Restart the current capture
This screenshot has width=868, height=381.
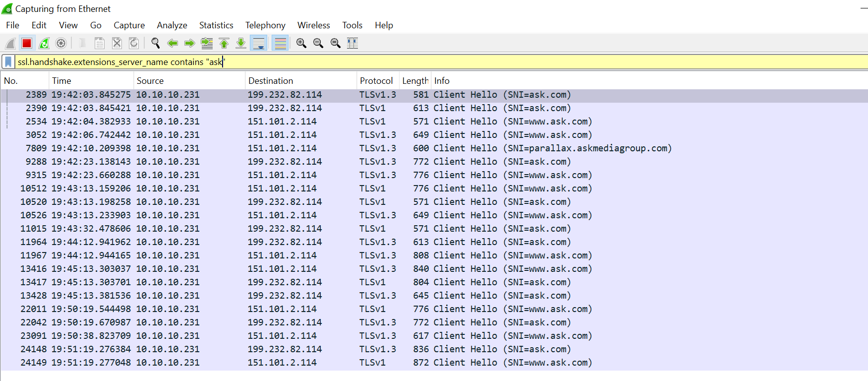pos(44,44)
